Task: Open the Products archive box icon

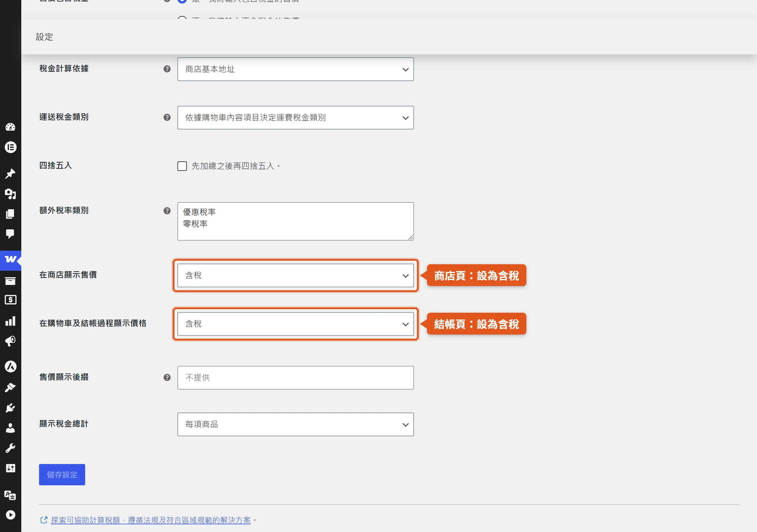Action: [10, 281]
